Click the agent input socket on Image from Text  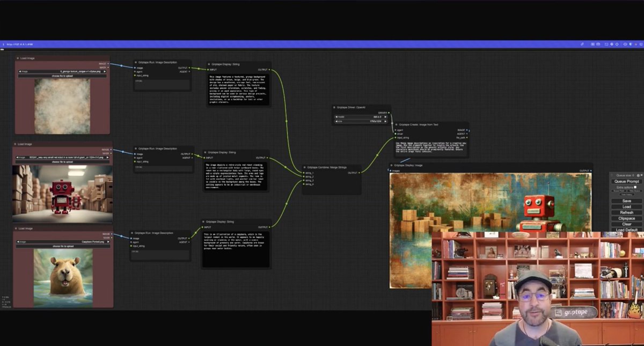click(x=394, y=130)
